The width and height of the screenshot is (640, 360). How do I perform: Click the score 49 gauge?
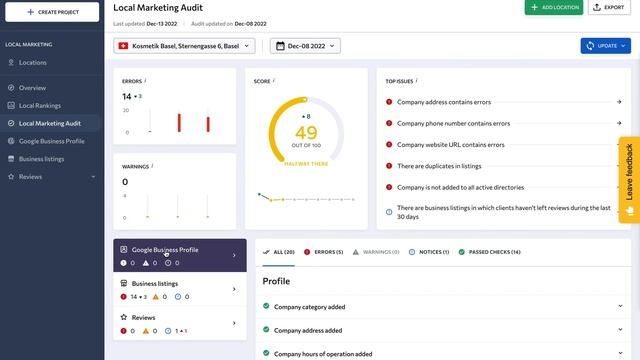pos(306,133)
